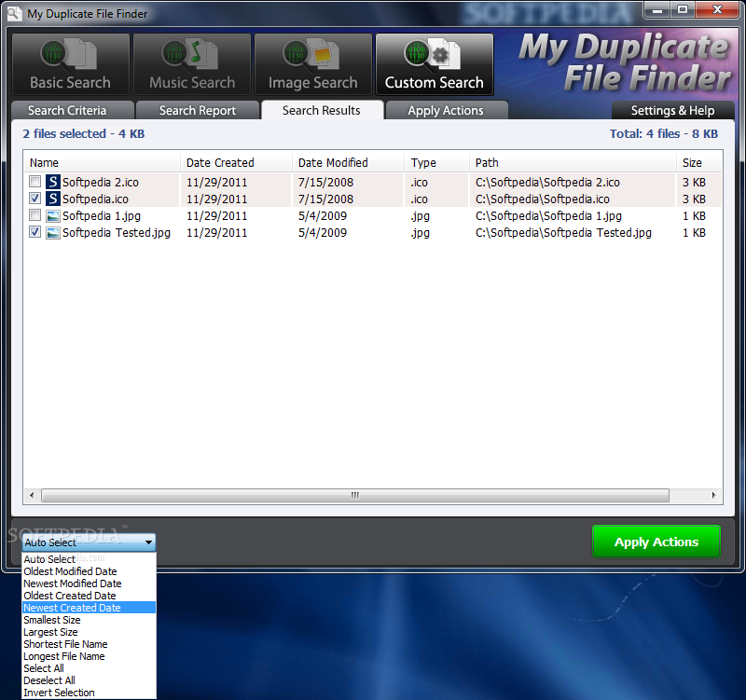Switch to Search Criteria tab

click(x=73, y=110)
